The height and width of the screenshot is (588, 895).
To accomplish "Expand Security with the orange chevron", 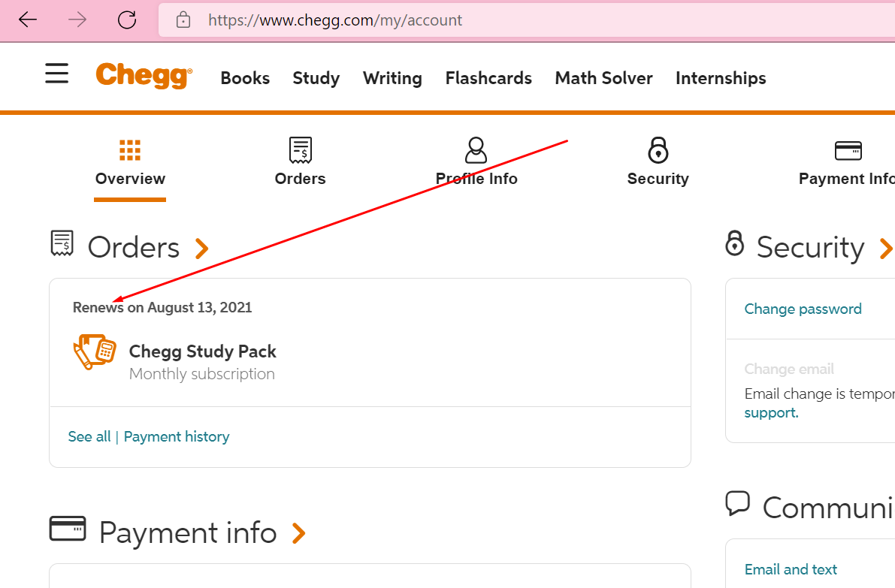I will pyautogui.click(x=885, y=249).
